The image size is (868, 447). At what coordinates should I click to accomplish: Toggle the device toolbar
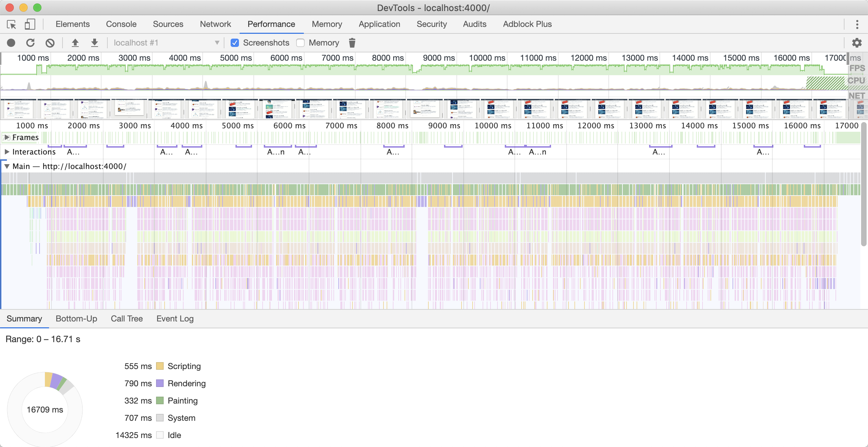30,24
